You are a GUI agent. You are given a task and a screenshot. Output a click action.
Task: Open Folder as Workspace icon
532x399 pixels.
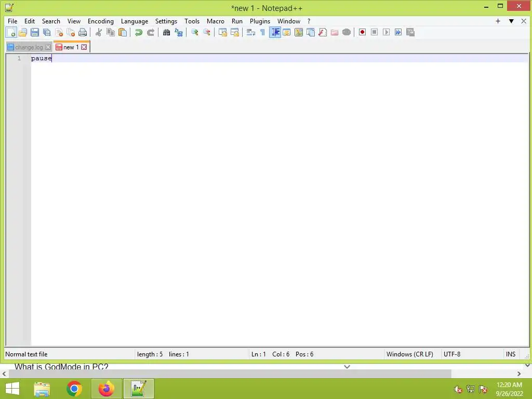pos(335,32)
